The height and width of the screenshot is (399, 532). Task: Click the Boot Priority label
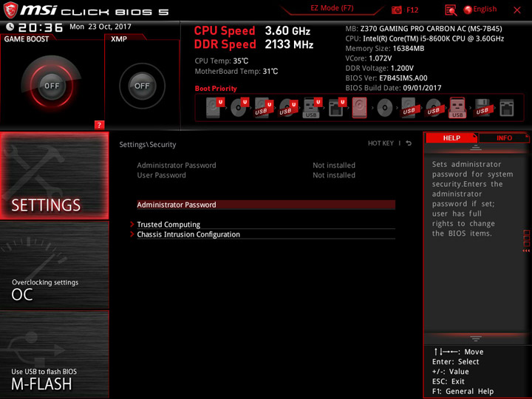pyautogui.click(x=216, y=88)
